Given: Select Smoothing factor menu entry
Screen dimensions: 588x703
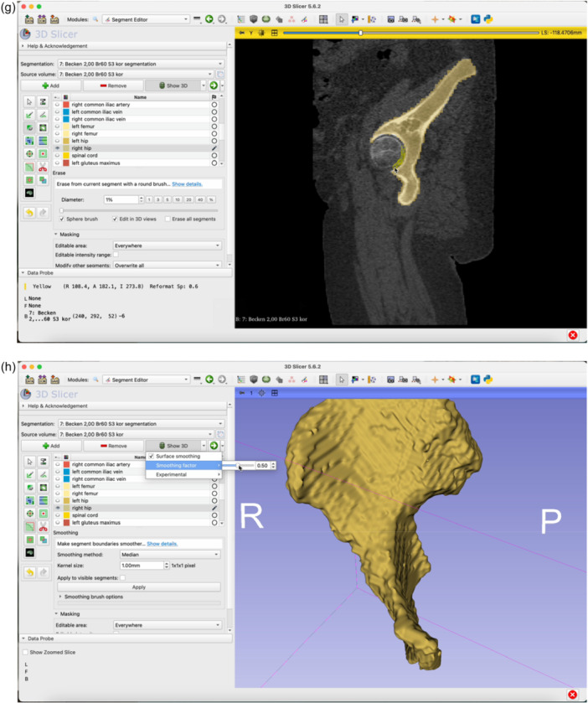Looking at the screenshot, I should point(183,465).
